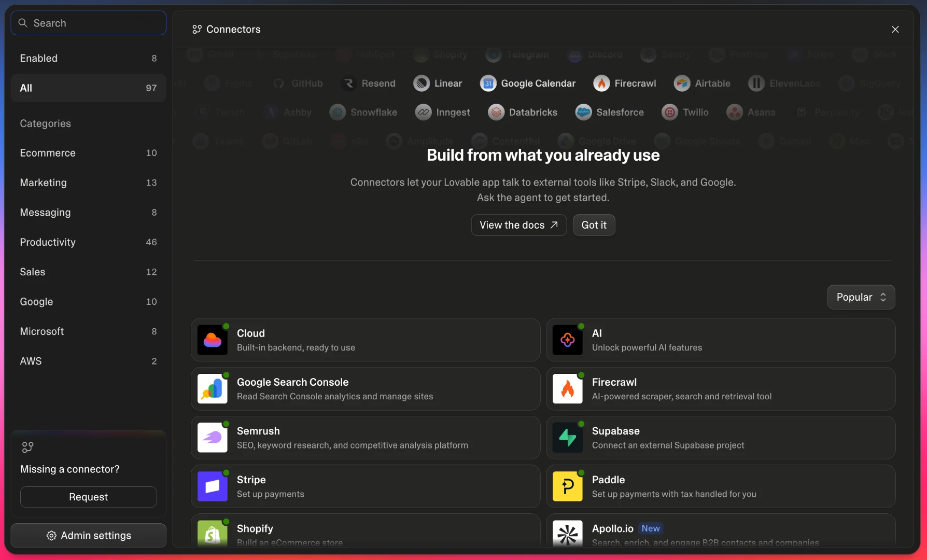Screen dimensions: 927x560
Task: Filter by Google category
Action: click(x=88, y=302)
